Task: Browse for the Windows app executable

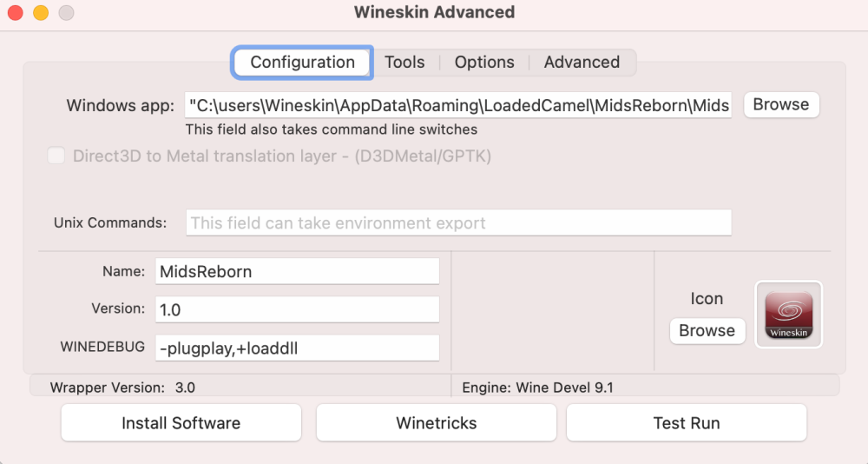Action: coord(780,105)
